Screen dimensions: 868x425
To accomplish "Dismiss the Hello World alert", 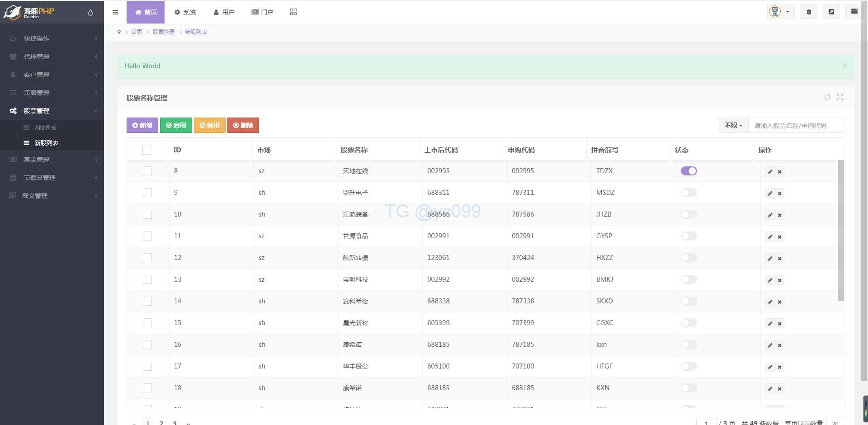I will [x=844, y=66].
